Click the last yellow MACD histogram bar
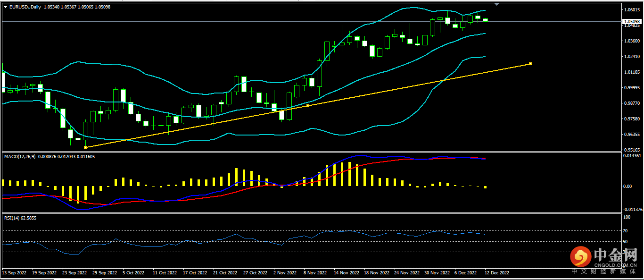644x280 pixels. [485, 187]
